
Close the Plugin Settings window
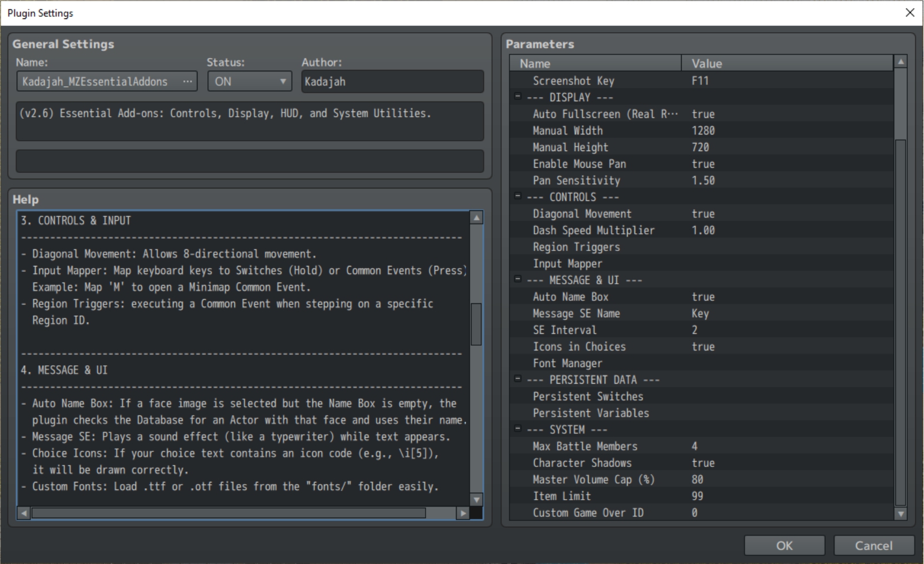pyautogui.click(x=910, y=13)
